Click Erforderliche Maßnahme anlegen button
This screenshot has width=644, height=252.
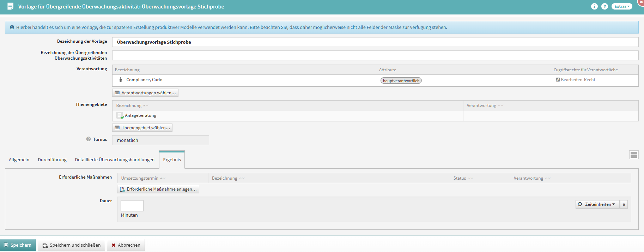[158, 189]
